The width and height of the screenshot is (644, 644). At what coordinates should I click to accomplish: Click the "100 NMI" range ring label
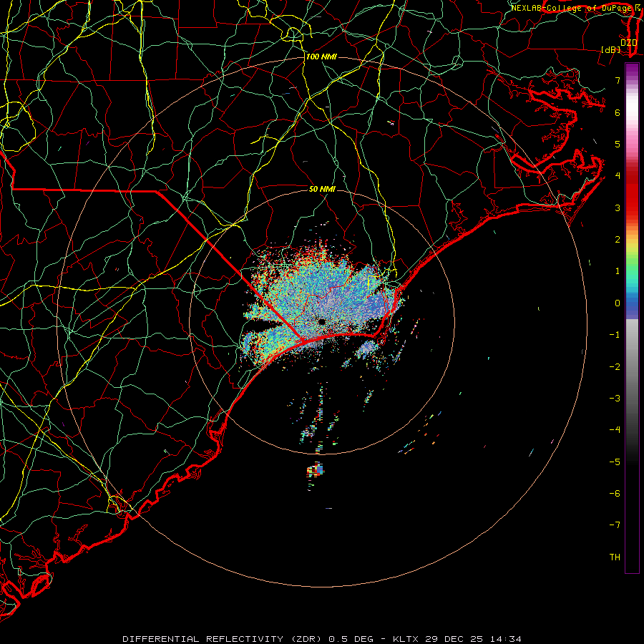[321, 57]
